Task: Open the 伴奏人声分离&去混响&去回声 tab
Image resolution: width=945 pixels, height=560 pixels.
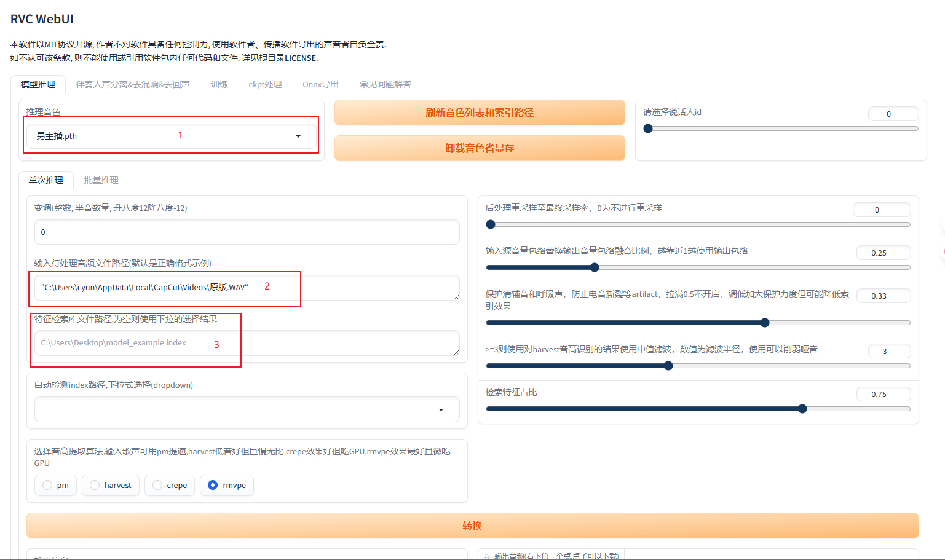Action: (x=133, y=84)
